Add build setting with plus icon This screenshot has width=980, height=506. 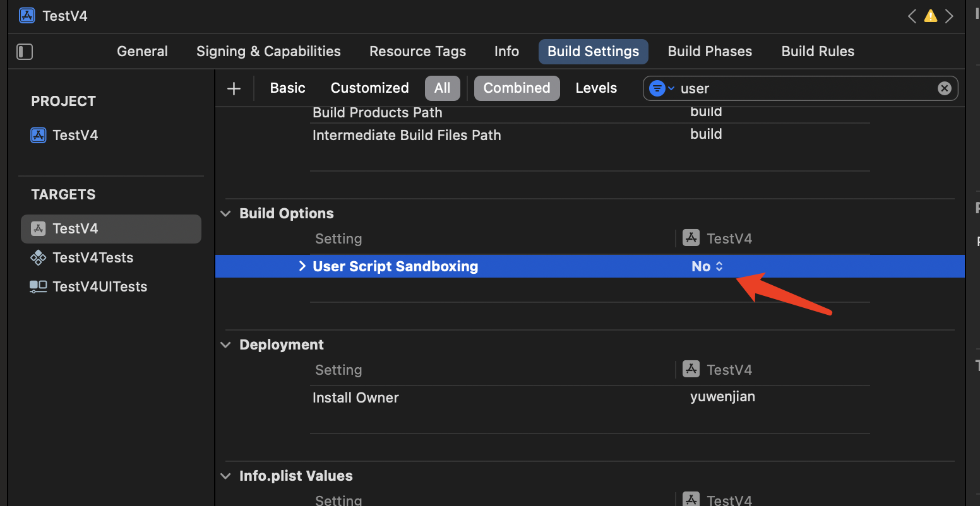(234, 88)
